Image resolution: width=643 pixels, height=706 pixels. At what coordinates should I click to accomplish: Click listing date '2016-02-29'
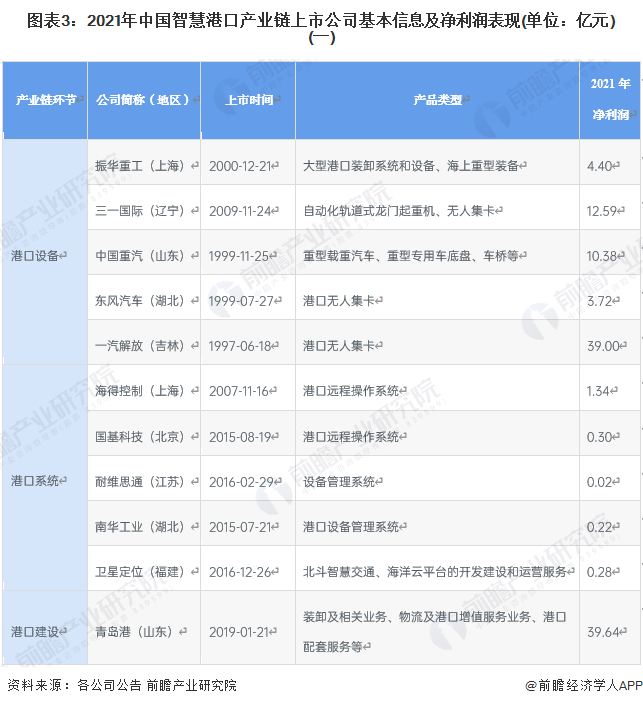pyautogui.click(x=242, y=482)
